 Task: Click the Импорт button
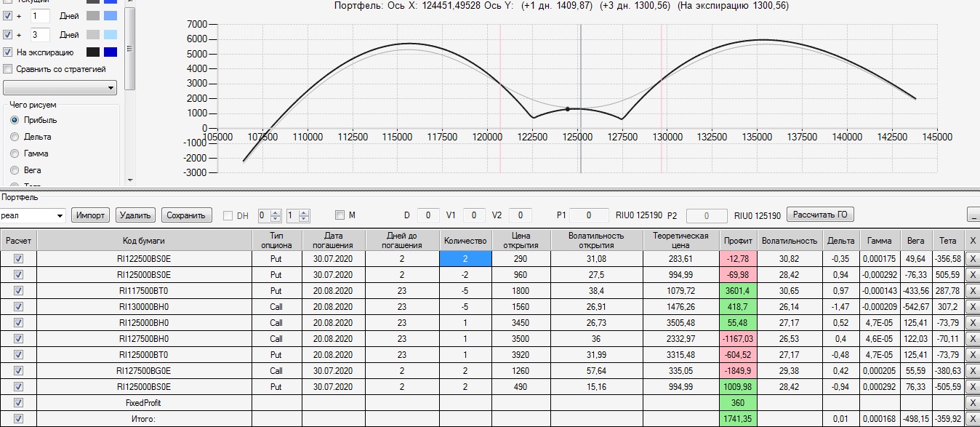pyautogui.click(x=91, y=215)
